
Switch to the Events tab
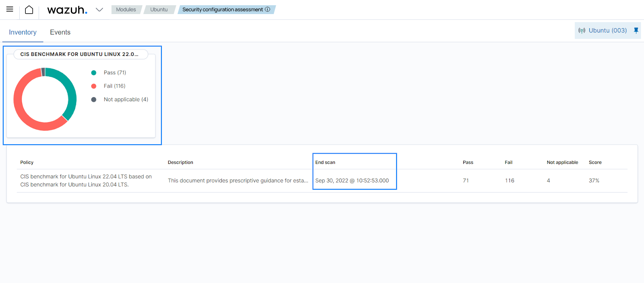tap(60, 32)
